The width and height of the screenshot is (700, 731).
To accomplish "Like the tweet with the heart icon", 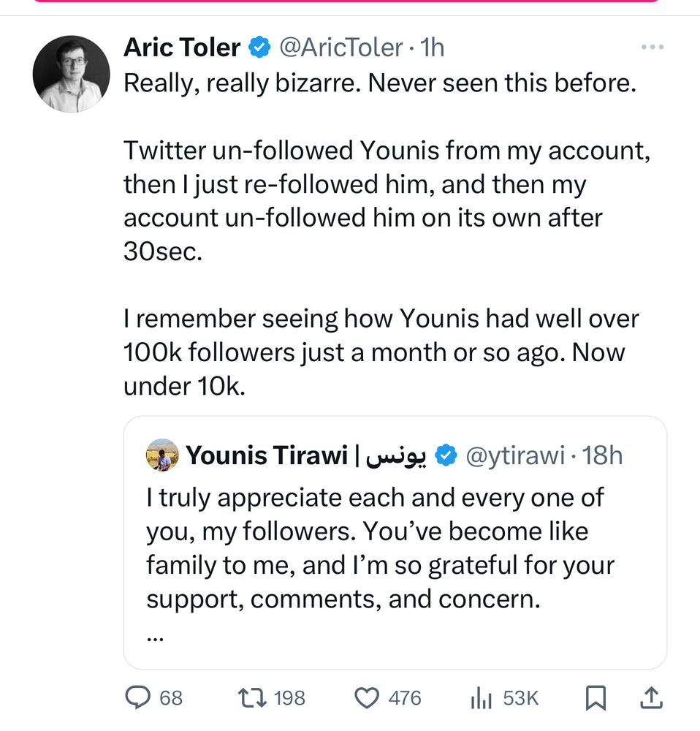I will coord(365,698).
